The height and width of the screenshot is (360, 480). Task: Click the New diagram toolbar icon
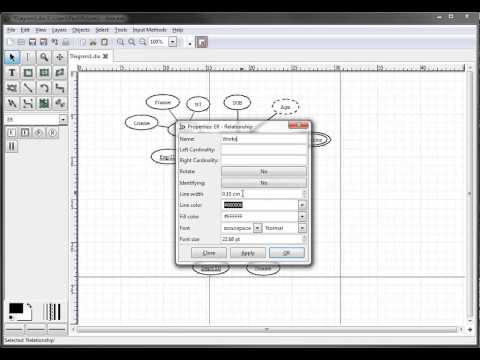pos(10,42)
